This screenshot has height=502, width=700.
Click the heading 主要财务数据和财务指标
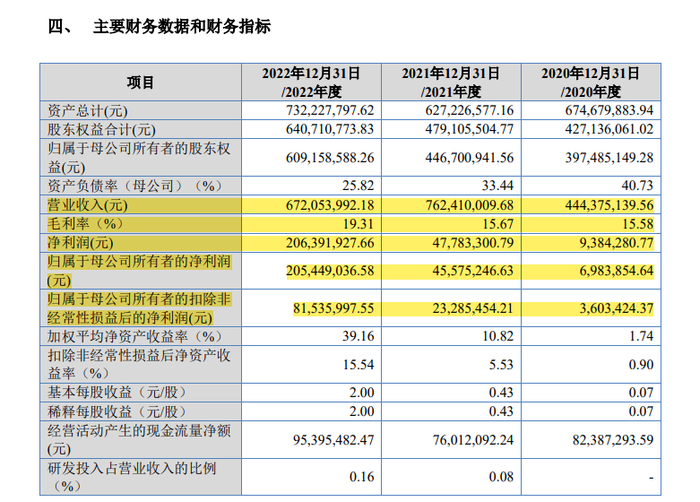pos(182,26)
